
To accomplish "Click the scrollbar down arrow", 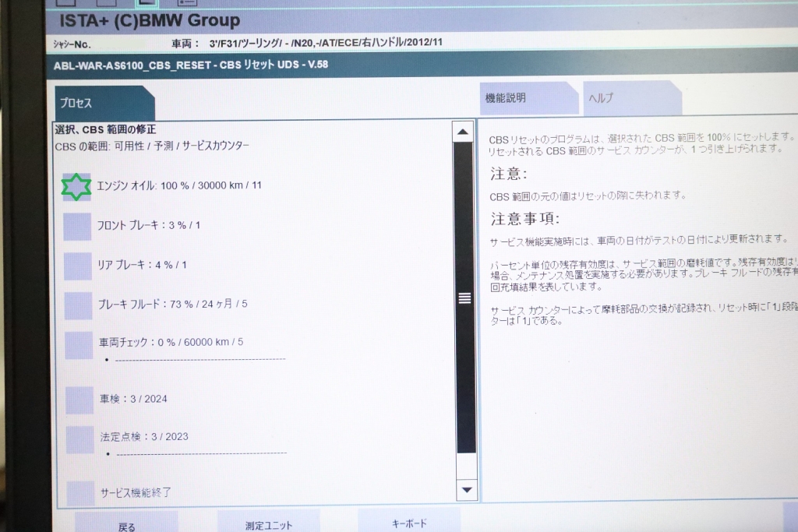I will point(467,490).
